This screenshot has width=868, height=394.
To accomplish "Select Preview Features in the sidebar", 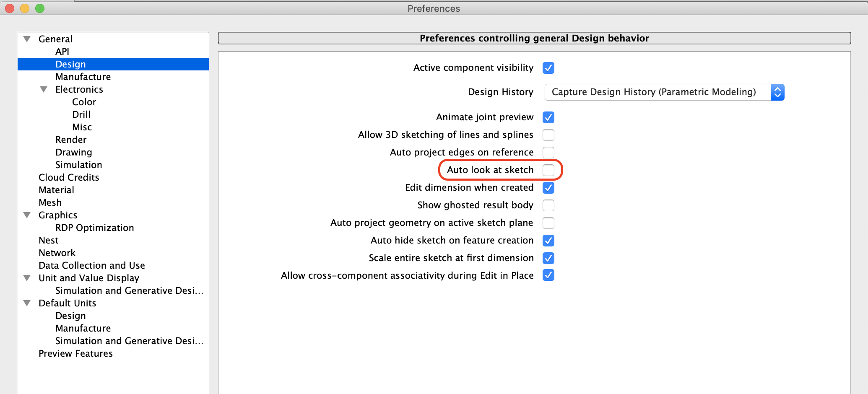I will pyautogui.click(x=75, y=353).
